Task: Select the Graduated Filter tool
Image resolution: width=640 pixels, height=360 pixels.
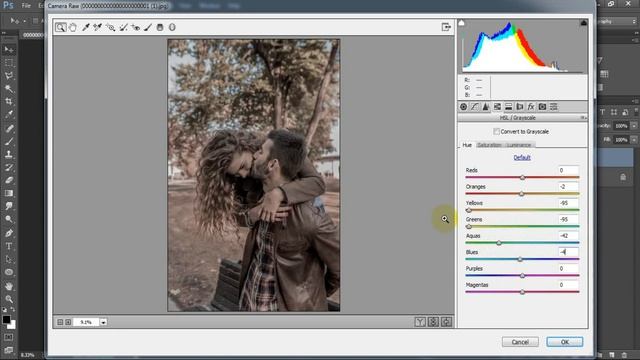Action: (160, 27)
